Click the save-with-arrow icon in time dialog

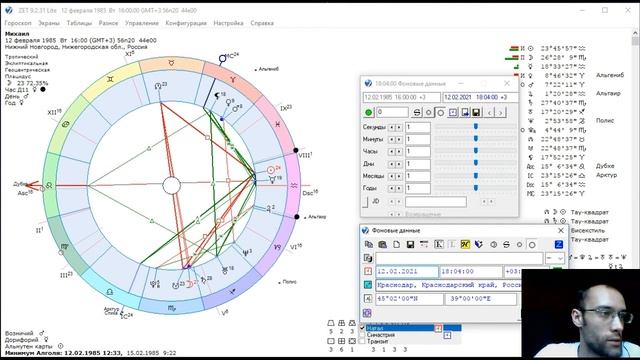pyautogui.click(x=465, y=112)
